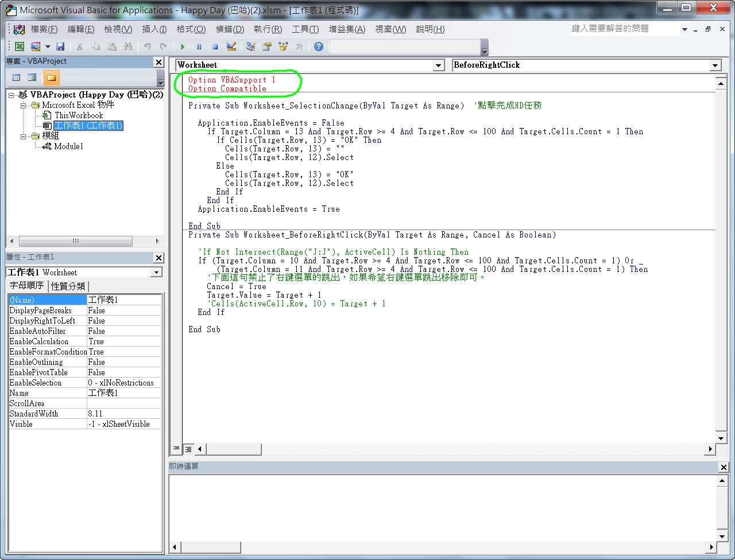Click the code window scroll-up arrow

pos(722,84)
